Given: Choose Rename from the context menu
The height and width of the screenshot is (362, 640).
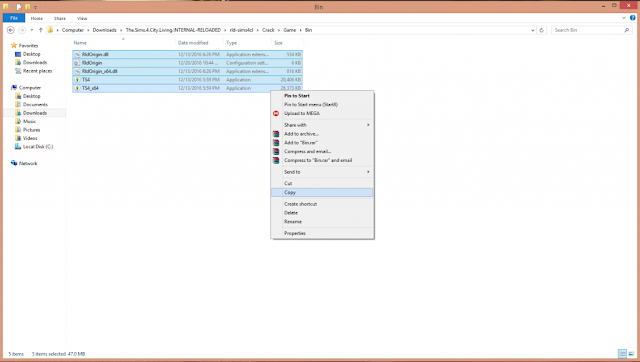Looking at the screenshot, I should 322,222.
